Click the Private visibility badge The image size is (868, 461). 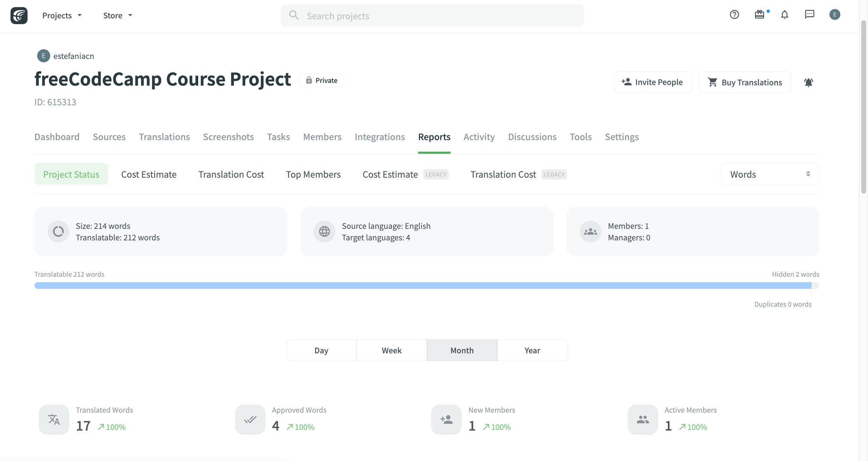click(321, 80)
